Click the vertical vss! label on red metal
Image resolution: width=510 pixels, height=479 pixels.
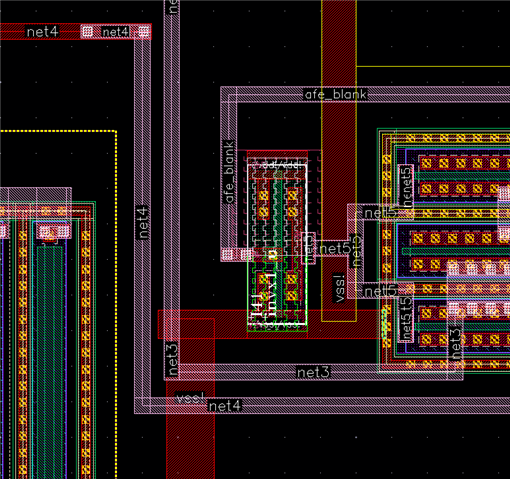(x=339, y=288)
